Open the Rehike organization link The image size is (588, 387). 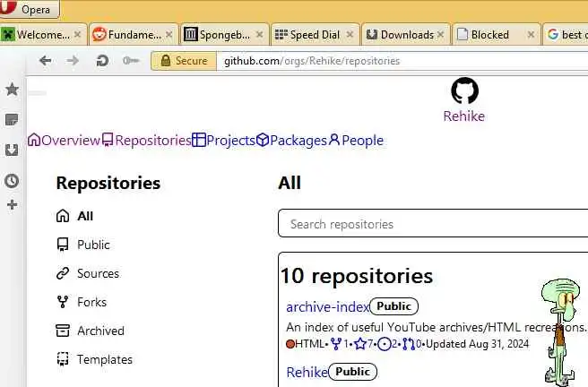click(464, 116)
